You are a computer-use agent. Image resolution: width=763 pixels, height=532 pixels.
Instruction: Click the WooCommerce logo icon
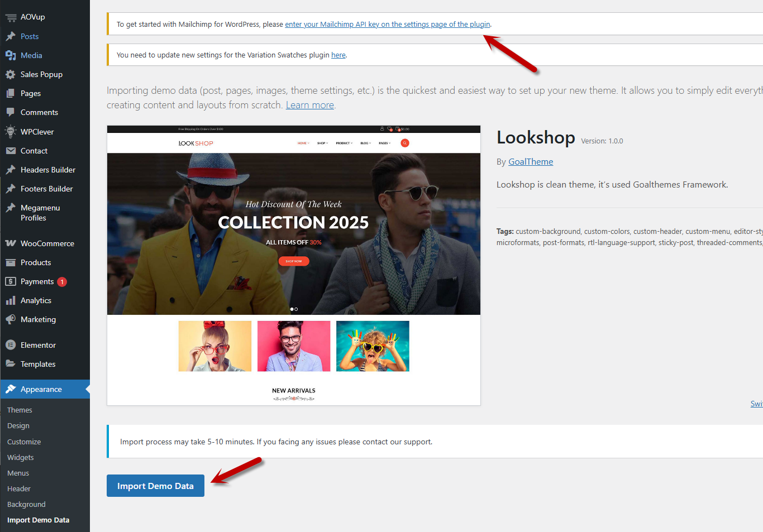(x=11, y=243)
